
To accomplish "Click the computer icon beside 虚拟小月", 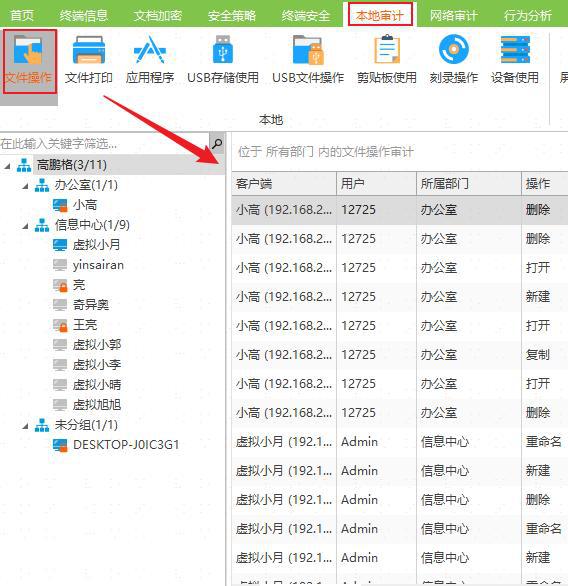I will tap(60, 245).
